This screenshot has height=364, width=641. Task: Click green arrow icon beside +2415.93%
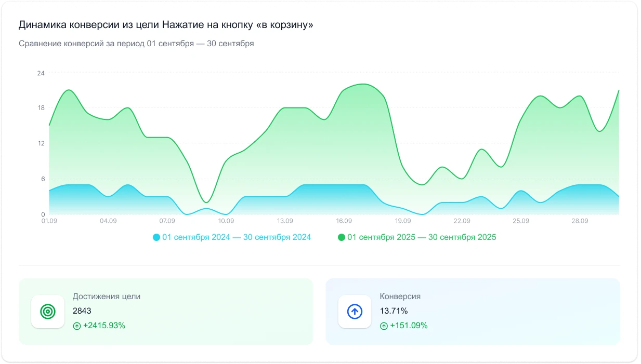[77, 326]
